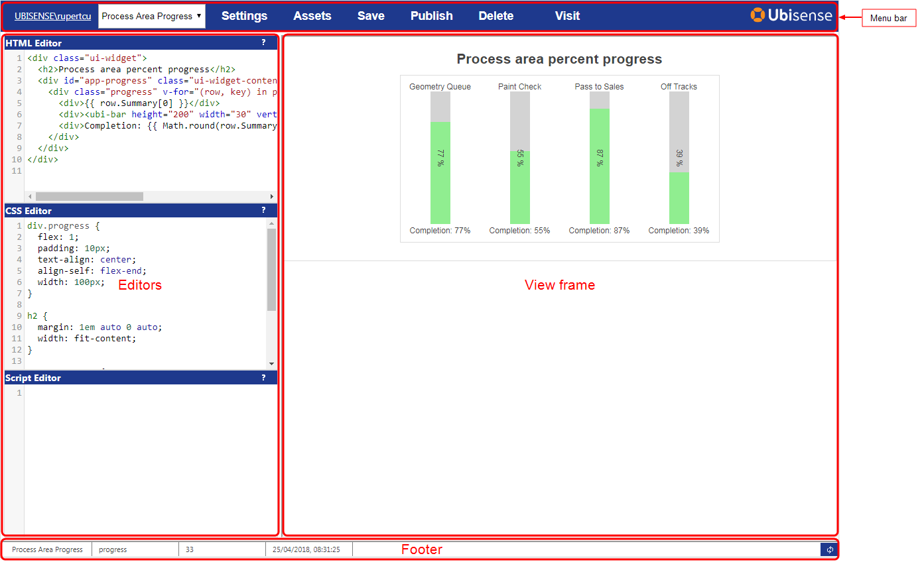Click the Script Editor panel header
Viewport: 924px width, 568px height.
[x=141, y=378]
